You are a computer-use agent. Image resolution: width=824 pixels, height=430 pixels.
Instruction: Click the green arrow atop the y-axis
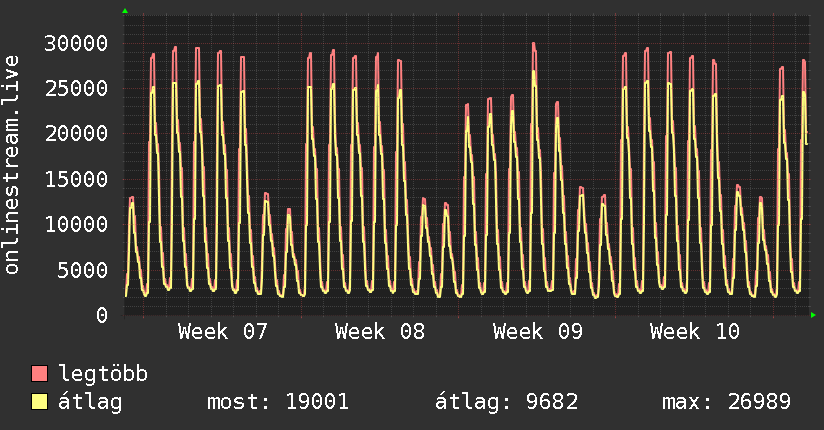125,11
